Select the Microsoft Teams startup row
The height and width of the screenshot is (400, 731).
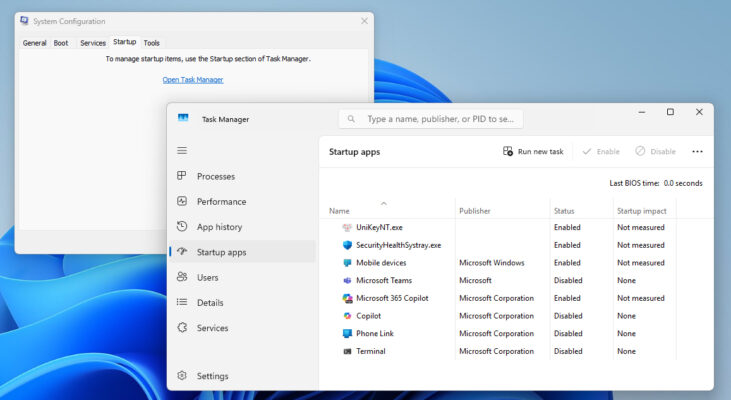[383, 280]
